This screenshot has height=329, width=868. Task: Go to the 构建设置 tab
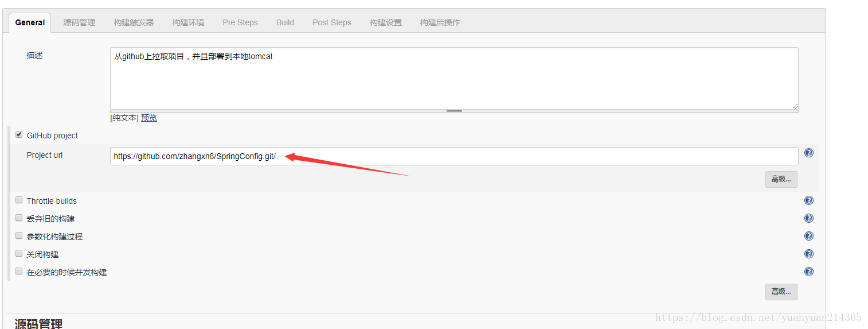(x=386, y=22)
